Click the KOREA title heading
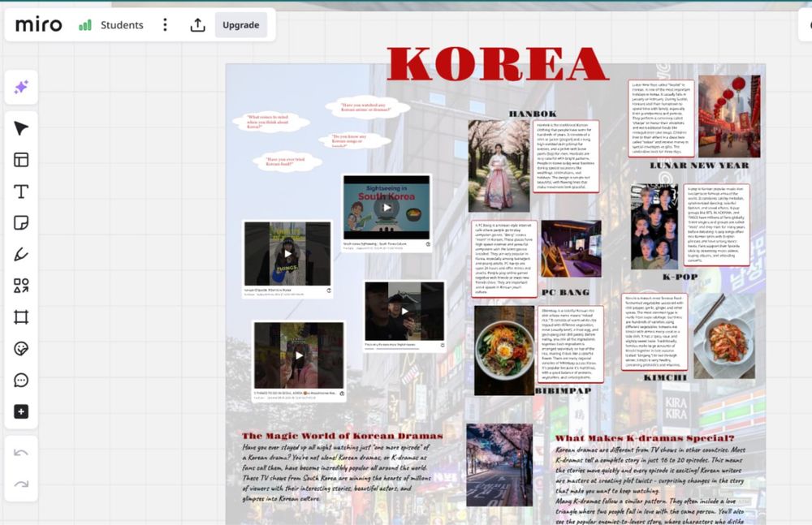 [497, 63]
